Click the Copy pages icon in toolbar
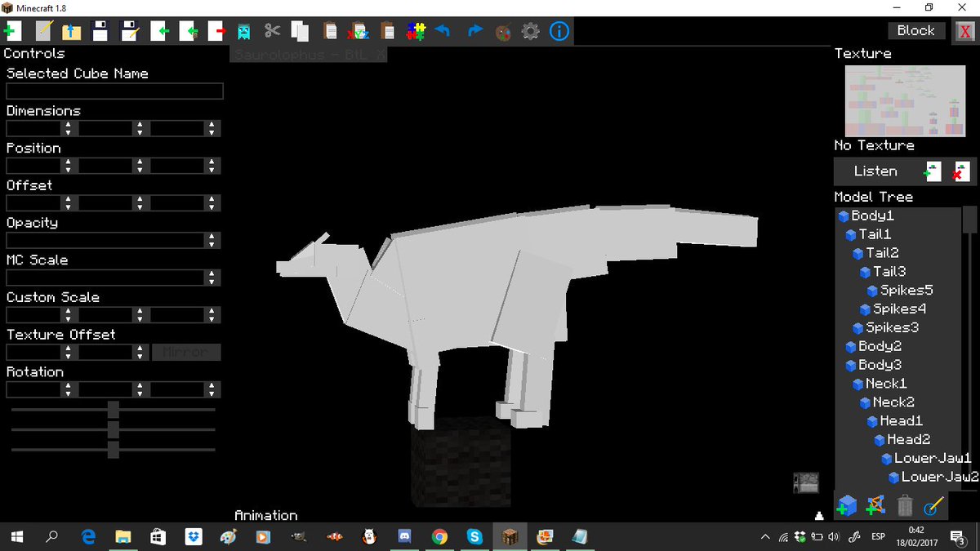980x551 pixels. 301,30
